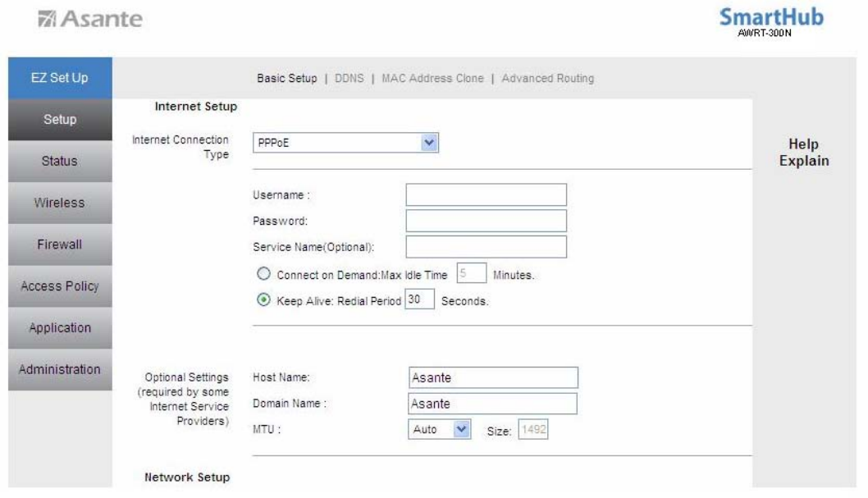
Task: Click the Max Idle Time minutes field
Action: [472, 273]
